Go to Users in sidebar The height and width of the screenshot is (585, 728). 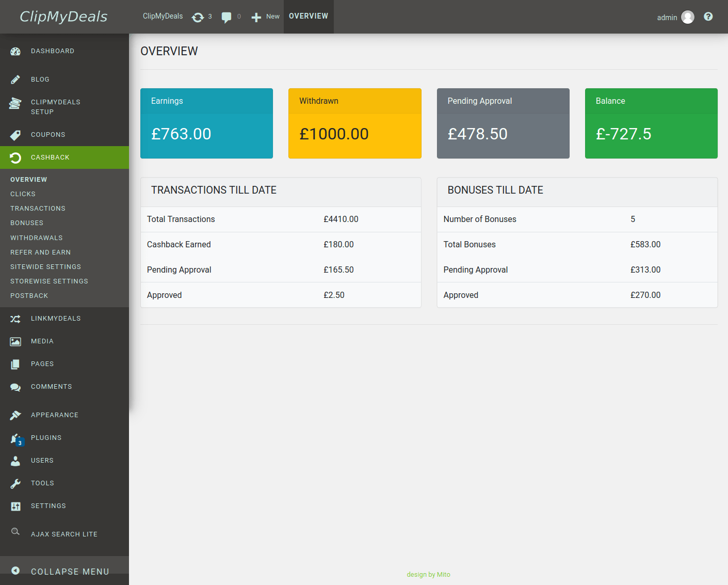[64, 461]
